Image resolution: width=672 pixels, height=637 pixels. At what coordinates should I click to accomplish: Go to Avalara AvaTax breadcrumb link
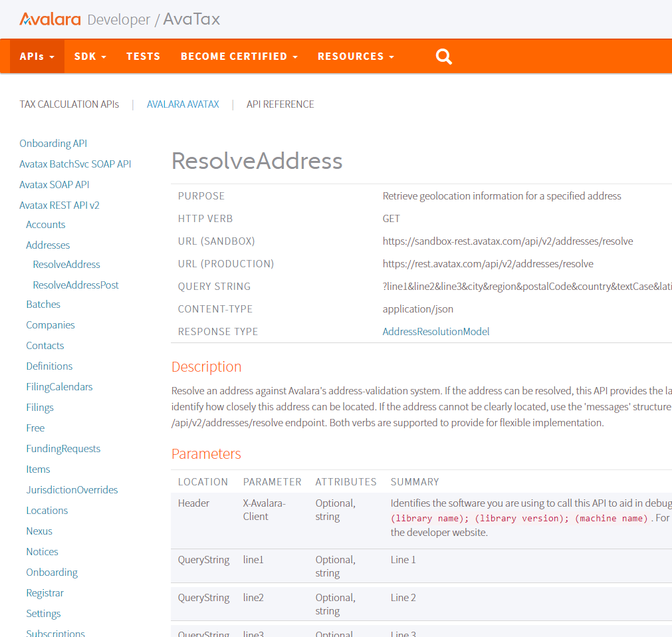(183, 104)
